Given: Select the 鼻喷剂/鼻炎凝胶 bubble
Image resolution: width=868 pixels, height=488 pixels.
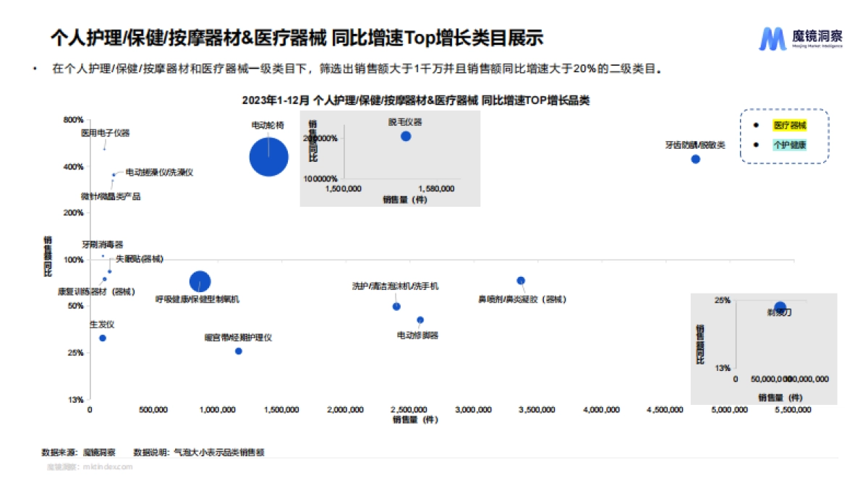Looking at the screenshot, I should pyautogui.click(x=521, y=280).
